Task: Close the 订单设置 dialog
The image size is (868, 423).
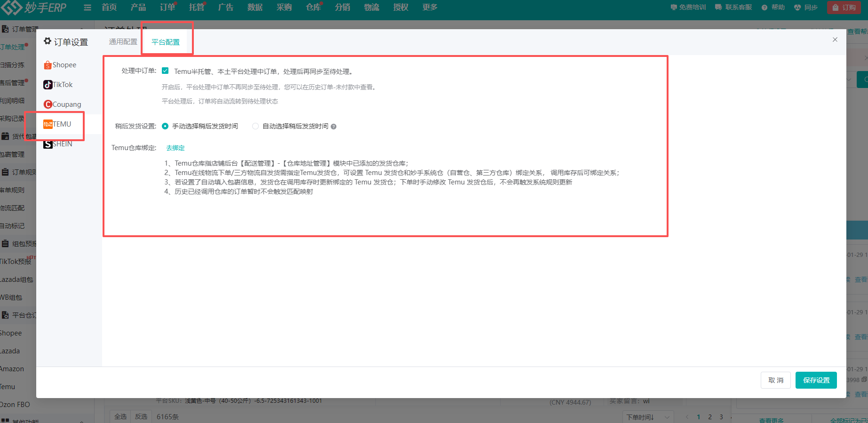Action: [835, 40]
